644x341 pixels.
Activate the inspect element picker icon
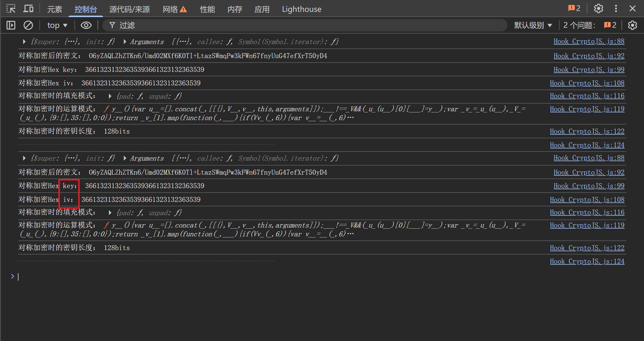[x=11, y=9]
